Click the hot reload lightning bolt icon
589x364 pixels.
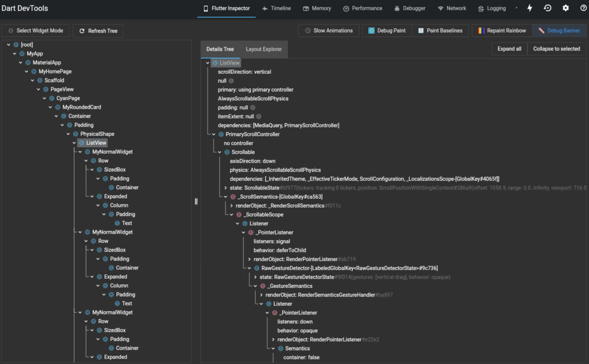(x=529, y=8)
